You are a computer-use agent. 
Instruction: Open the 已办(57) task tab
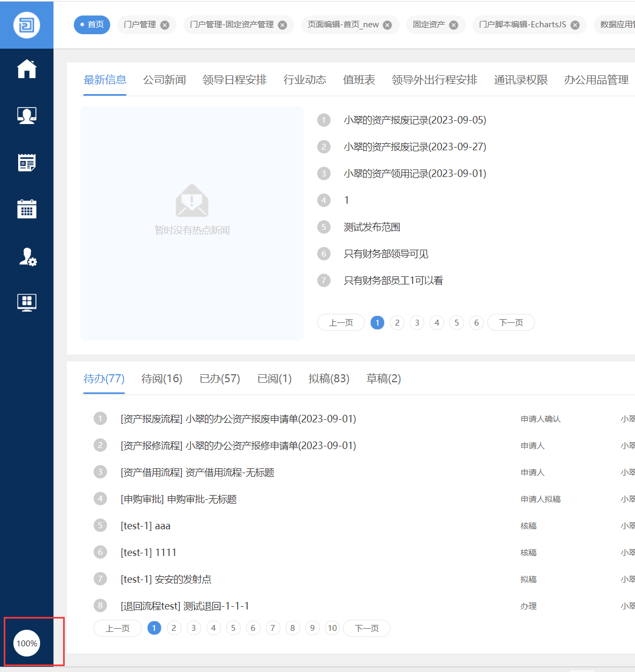[x=219, y=379]
